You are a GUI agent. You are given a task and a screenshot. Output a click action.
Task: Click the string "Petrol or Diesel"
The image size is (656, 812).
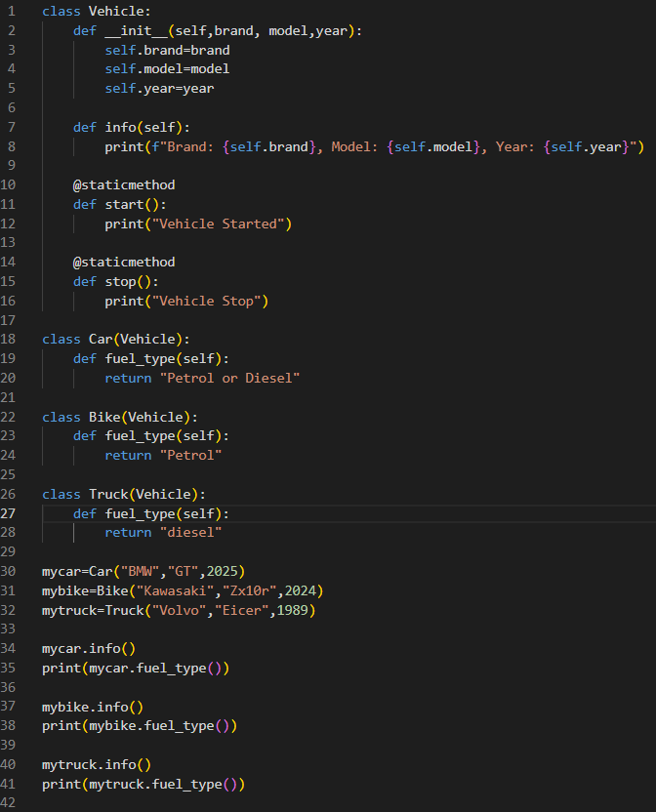pos(229,379)
